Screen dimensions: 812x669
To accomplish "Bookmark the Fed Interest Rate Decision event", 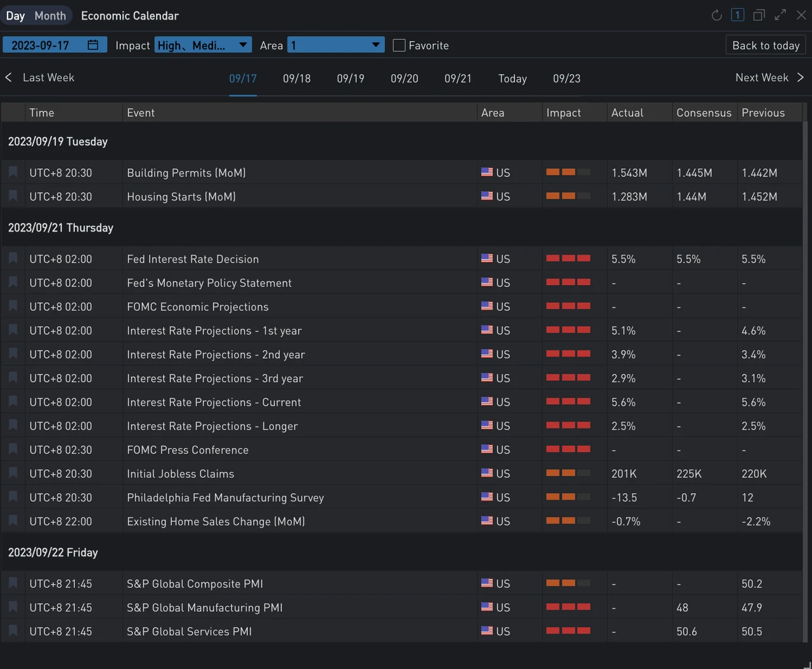I will coord(13,258).
